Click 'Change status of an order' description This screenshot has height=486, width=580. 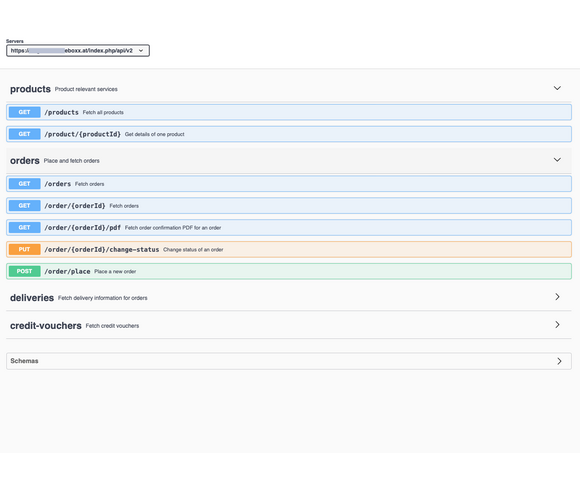pos(193,250)
